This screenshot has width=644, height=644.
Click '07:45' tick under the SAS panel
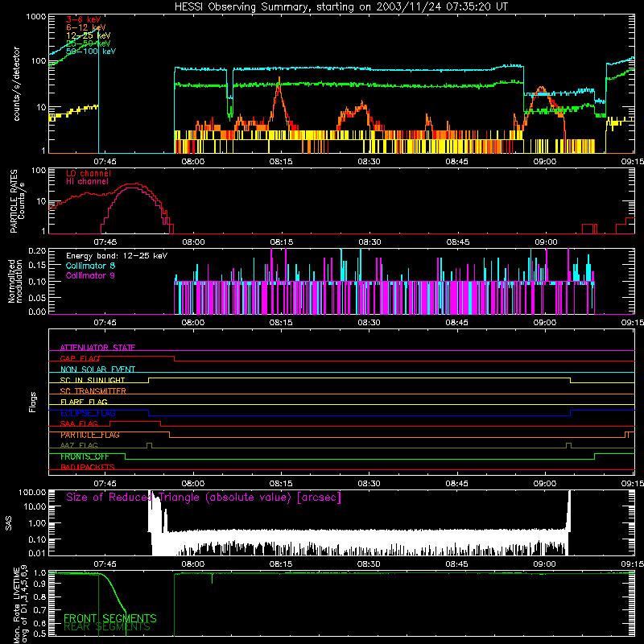105,564
